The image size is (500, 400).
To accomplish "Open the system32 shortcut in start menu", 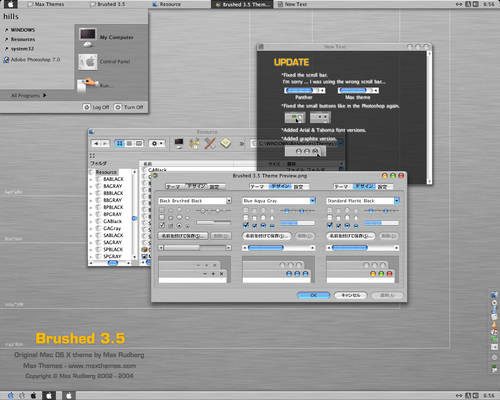I will point(19,49).
